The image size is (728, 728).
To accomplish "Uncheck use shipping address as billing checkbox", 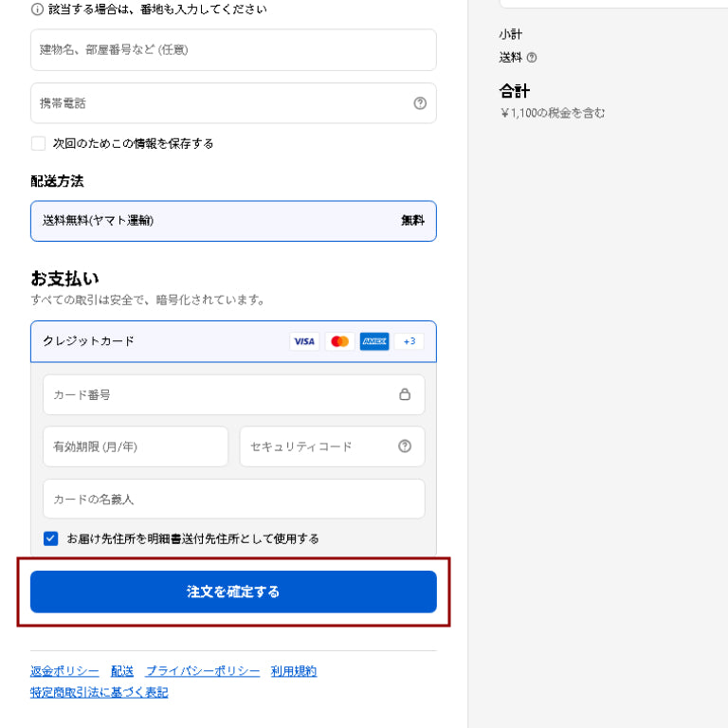I will (x=51, y=538).
